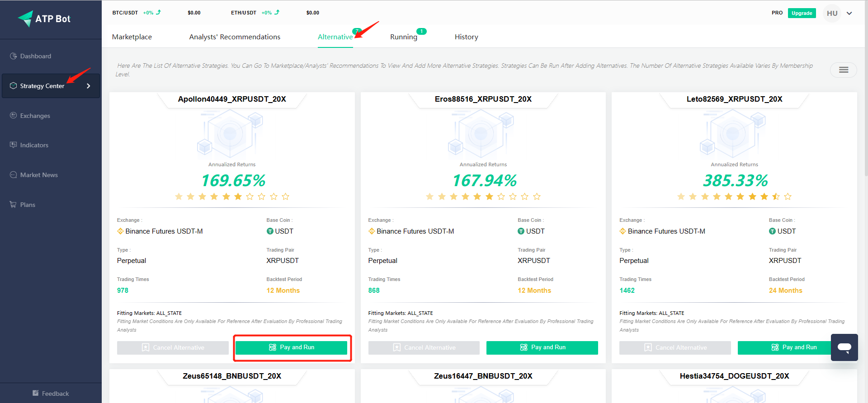Viewport: 868px width, 403px height.
Task: Click the Binance icon on Leto82569 card
Action: coord(623,231)
